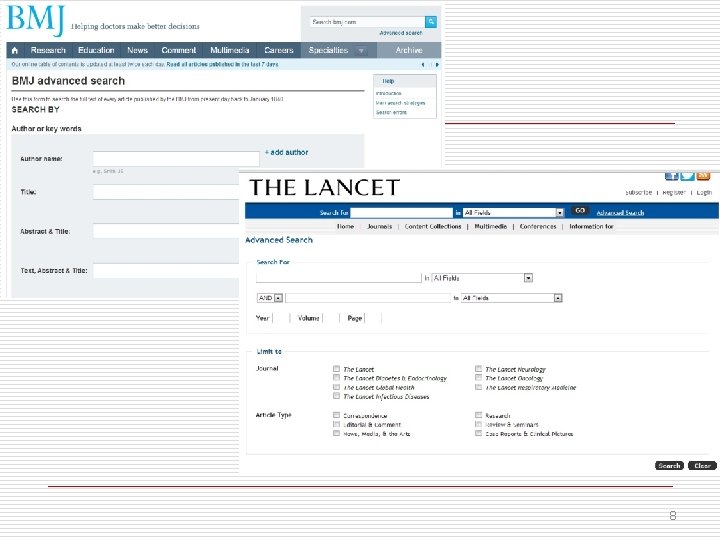Click the BMJ ticker previous arrow
The image size is (720, 540).
tap(422, 65)
